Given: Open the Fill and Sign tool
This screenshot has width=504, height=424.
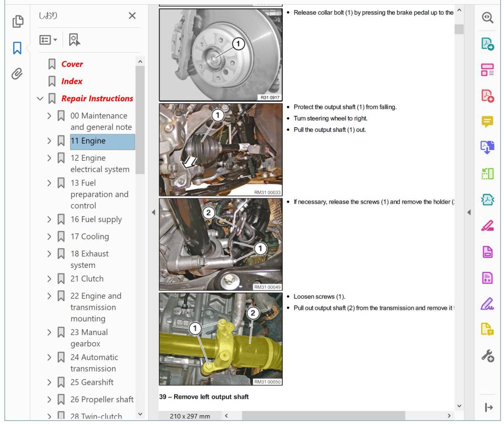Looking at the screenshot, I should click(487, 304).
